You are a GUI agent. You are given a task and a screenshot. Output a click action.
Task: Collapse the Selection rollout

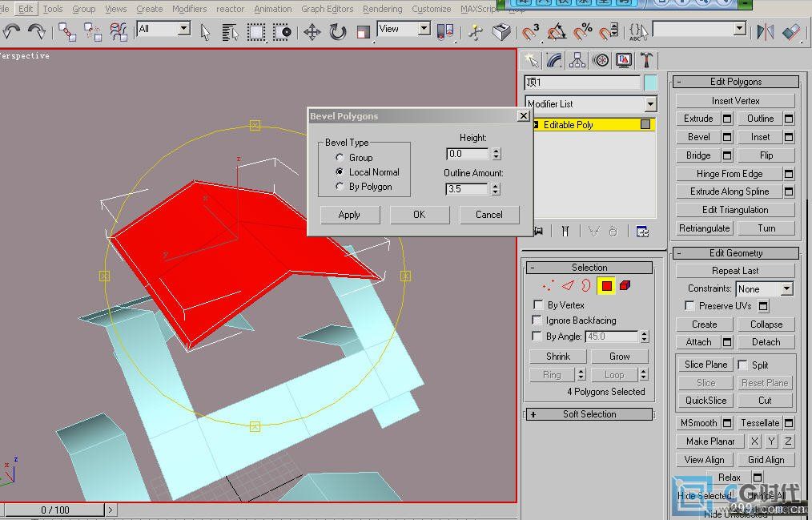point(589,268)
